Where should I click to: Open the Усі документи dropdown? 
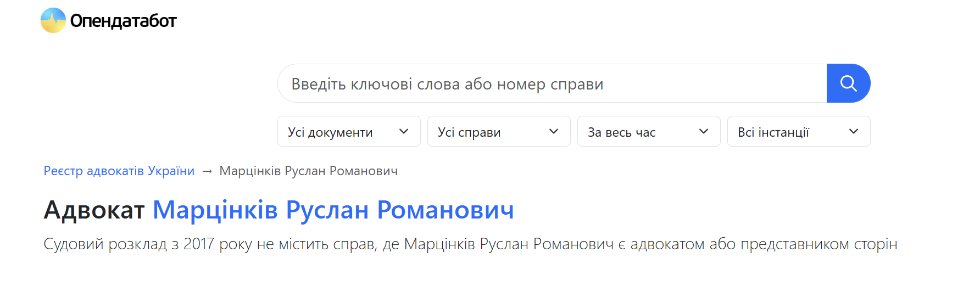349,131
